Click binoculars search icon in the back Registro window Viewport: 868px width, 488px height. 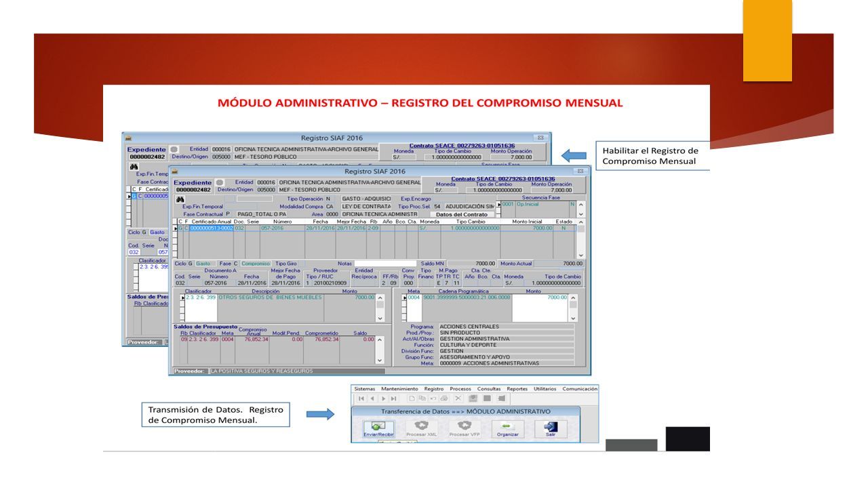pyautogui.click(x=134, y=166)
